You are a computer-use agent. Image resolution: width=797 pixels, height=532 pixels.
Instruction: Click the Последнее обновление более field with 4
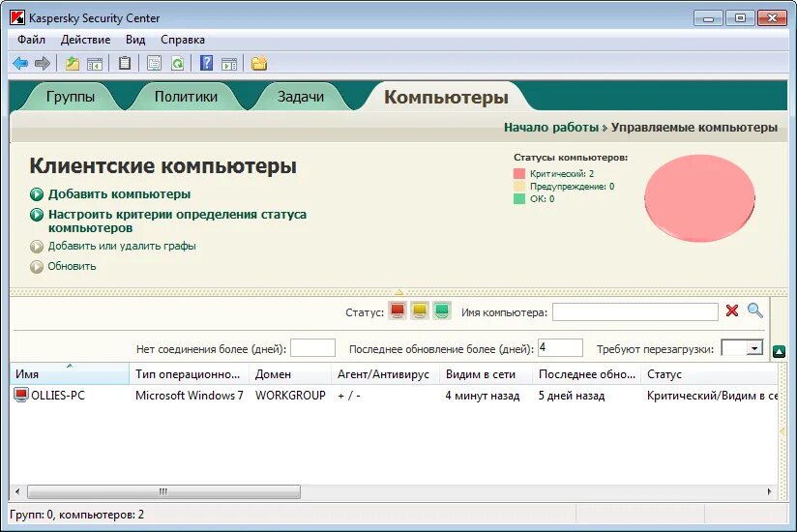560,348
